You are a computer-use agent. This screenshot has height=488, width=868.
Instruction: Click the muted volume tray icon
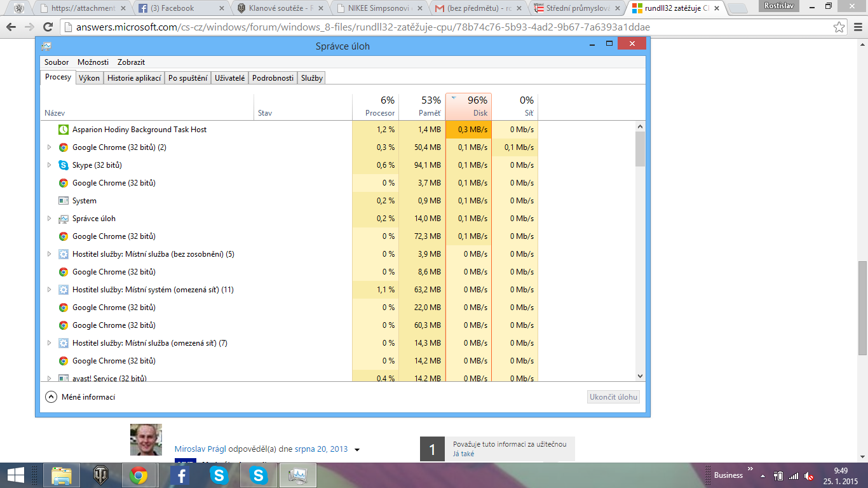(809, 475)
